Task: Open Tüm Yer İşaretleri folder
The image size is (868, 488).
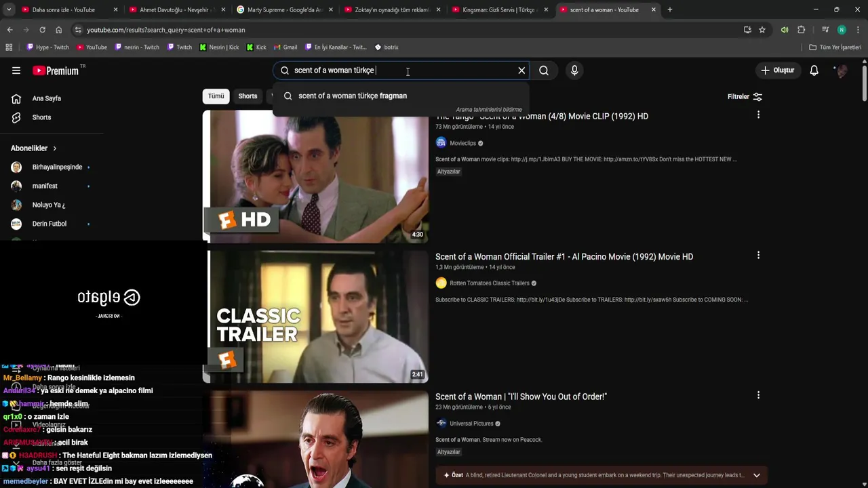Action: pyautogui.click(x=835, y=47)
